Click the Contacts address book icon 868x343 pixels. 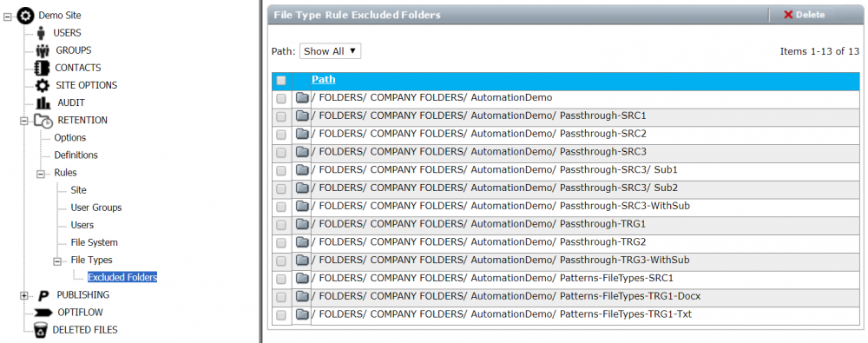pyautogui.click(x=42, y=68)
